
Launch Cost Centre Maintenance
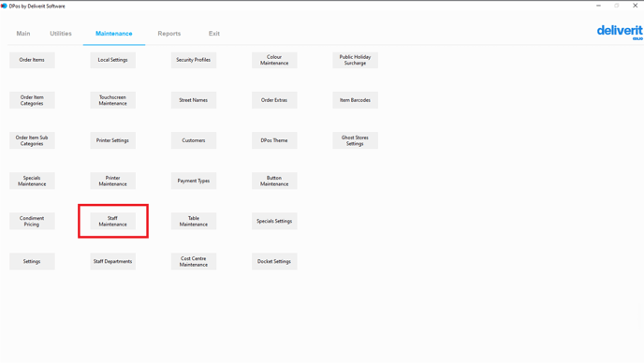pyautogui.click(x=194, y=262)
